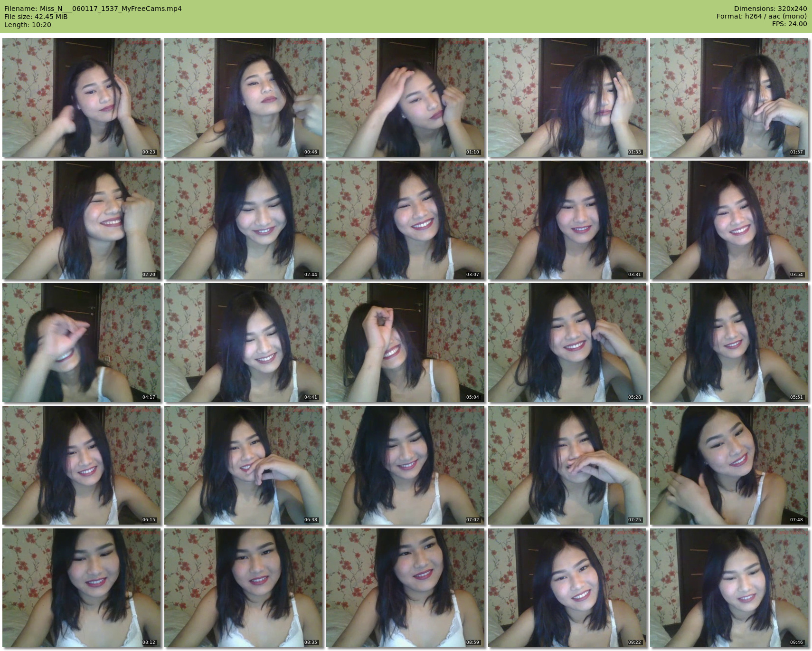Click the thumbnail marked 03:54
812x651 pixels.
point(729,220)
